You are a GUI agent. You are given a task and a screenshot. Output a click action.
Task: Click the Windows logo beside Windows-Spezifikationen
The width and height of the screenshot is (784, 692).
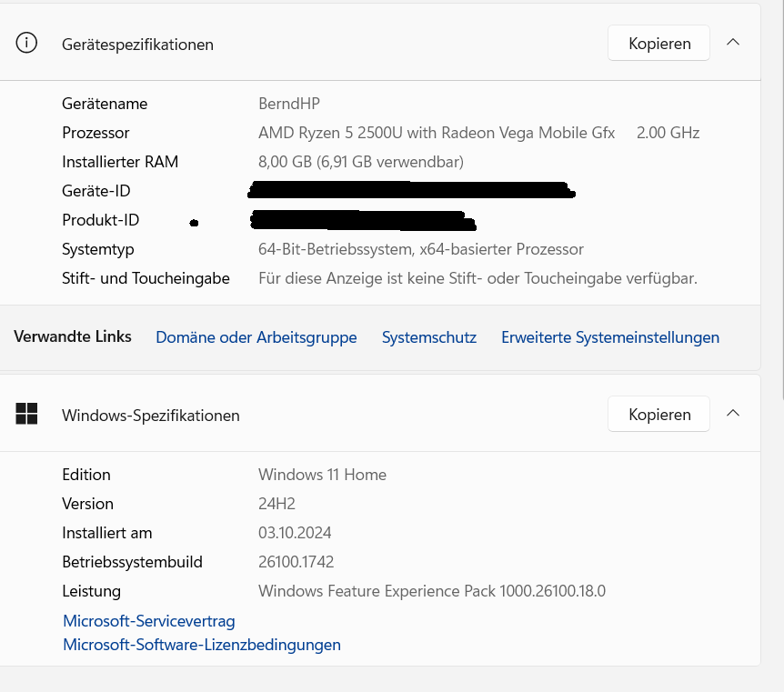[x=27, y=414]
